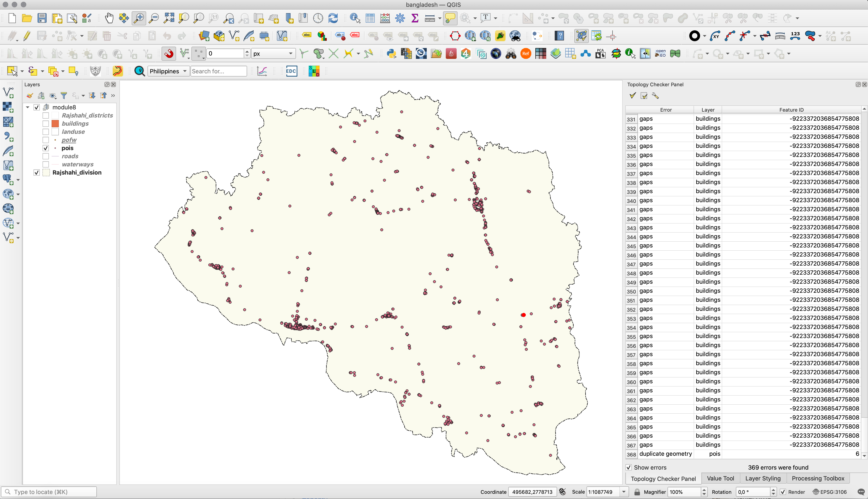Show the buildings layer

click(45, 124)
